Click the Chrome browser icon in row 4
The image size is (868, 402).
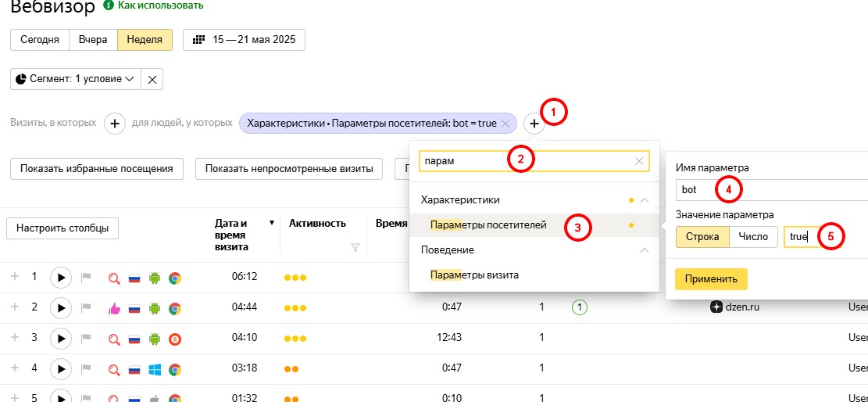tap(175, 370)
